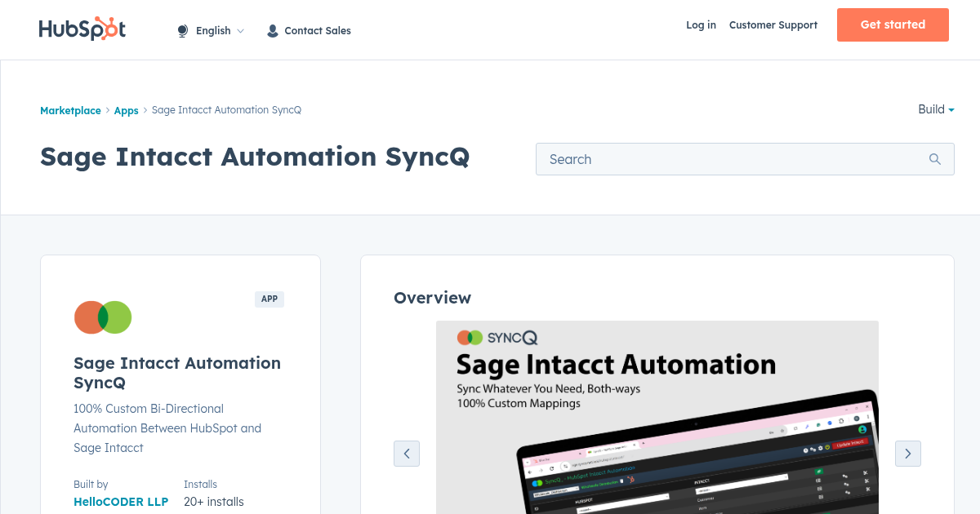Open the Build dropdown menu
The width and height of the screenshot is (980, 514).
935,109
